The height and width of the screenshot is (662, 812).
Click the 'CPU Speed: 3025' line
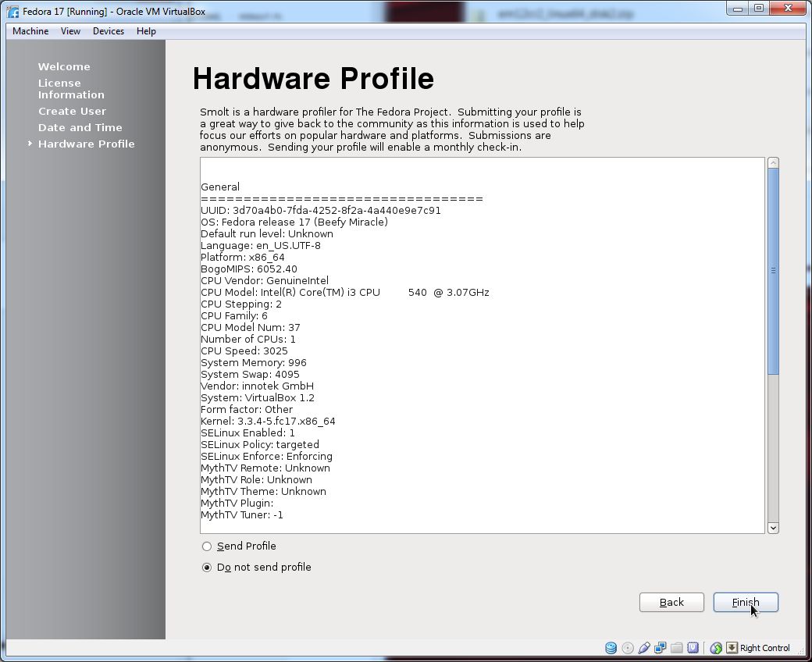click(x=244, y=351)
